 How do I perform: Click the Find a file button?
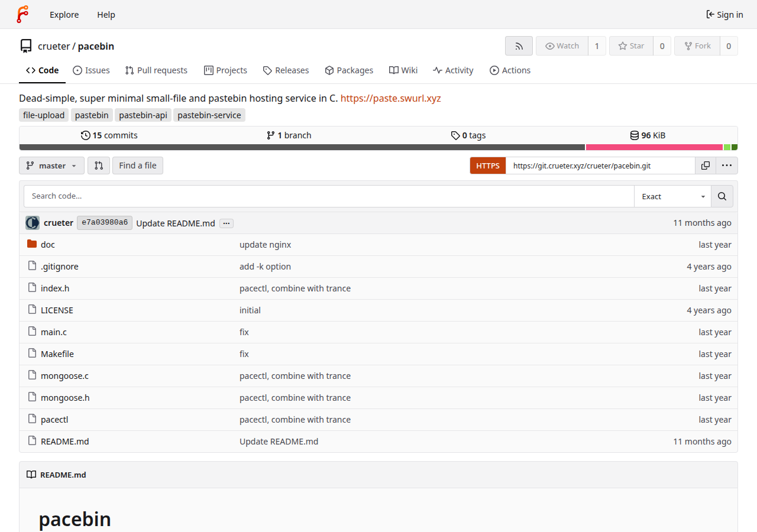coord(138,166)
